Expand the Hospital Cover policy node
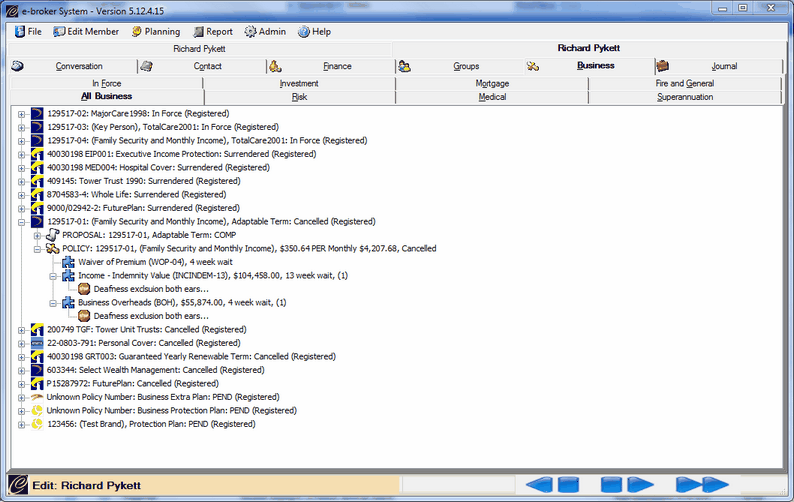Screen dimensions: 794x502 [21, 168]
